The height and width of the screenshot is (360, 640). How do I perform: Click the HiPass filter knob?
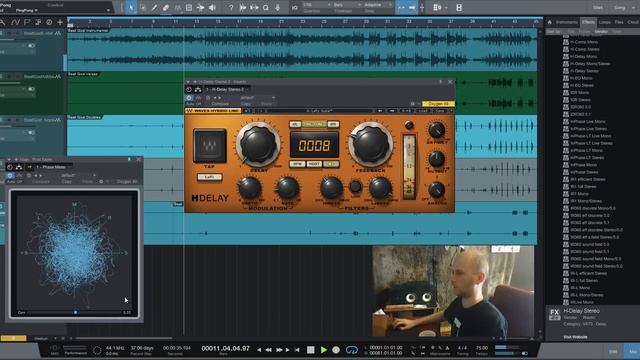(x=331, y=188)
